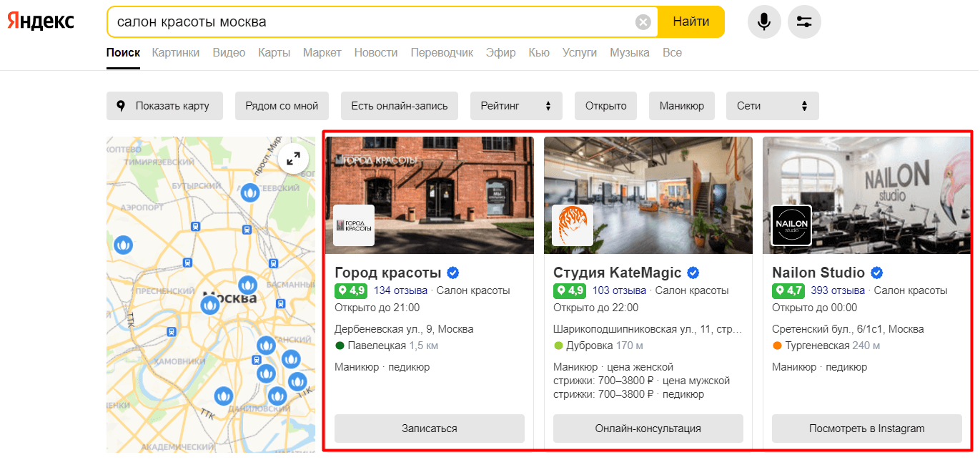Click the 4,7 rating badge of Nailon Studio
This screenshot has height=460, width=980.
pos(788,290)
